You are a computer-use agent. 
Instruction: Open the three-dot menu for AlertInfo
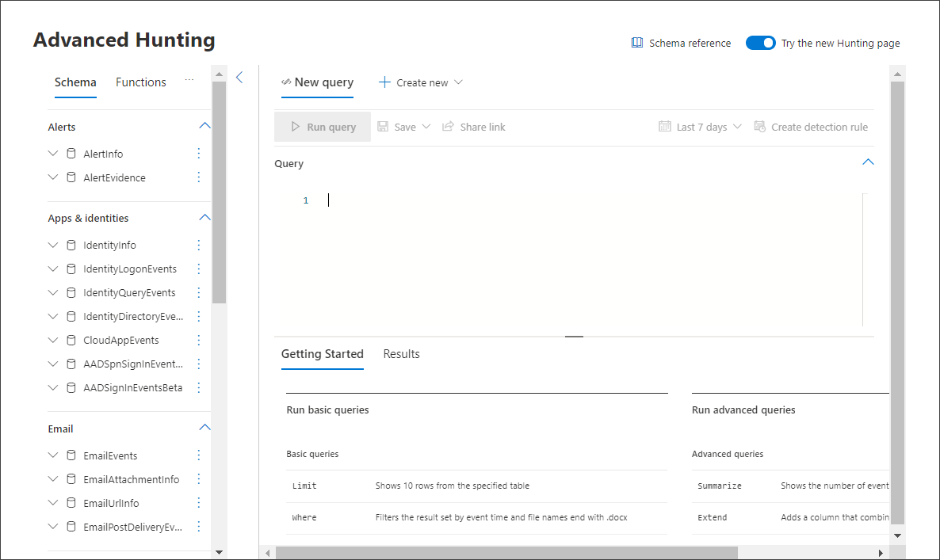click(199, 154)
